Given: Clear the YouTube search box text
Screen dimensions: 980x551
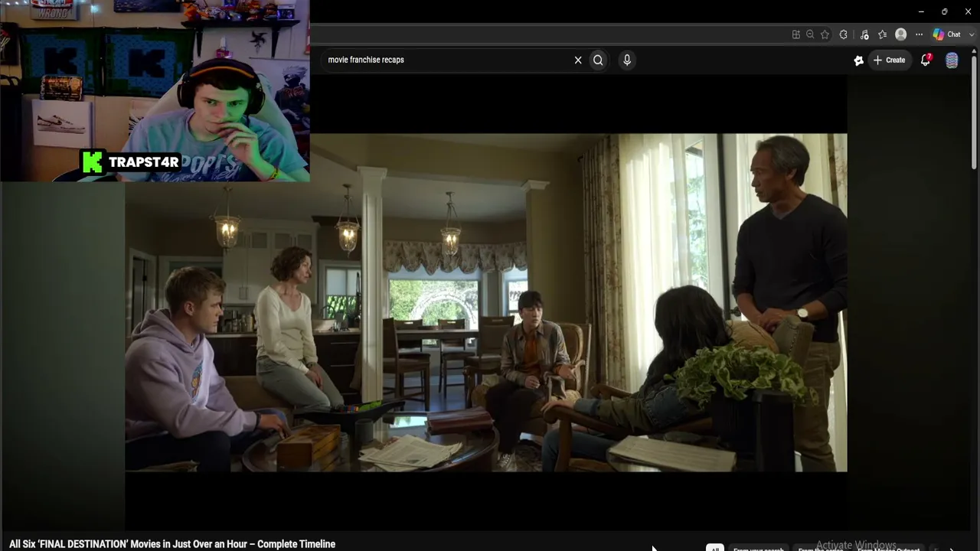Looking at the screenshot, I should coord(578,60).
